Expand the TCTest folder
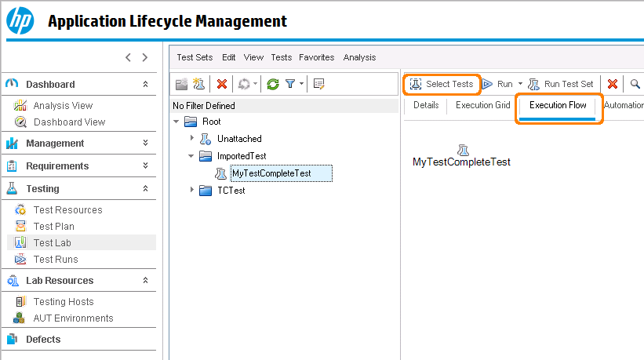Viewport: 644px width, 360px height. (x=192, y=190)
